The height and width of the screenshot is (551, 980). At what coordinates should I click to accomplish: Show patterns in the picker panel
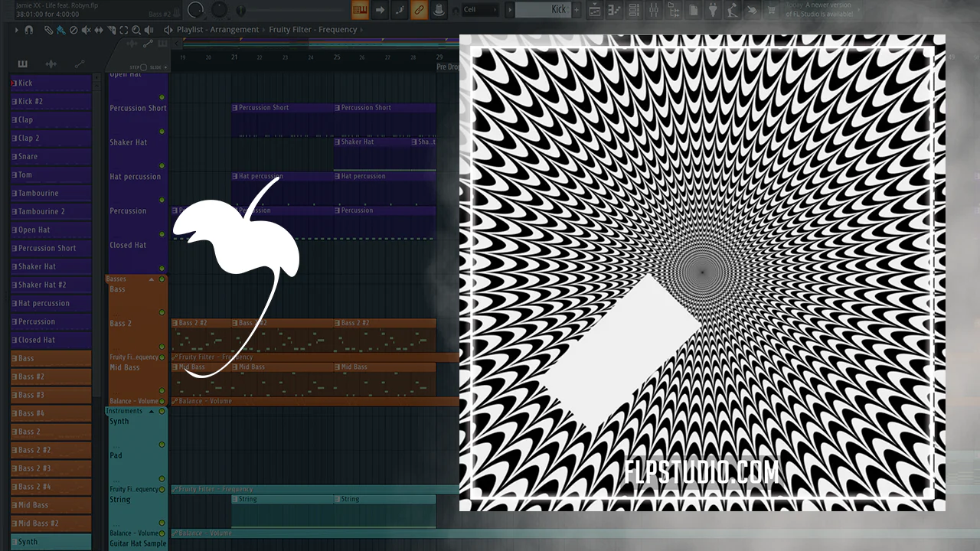(23, 64)
